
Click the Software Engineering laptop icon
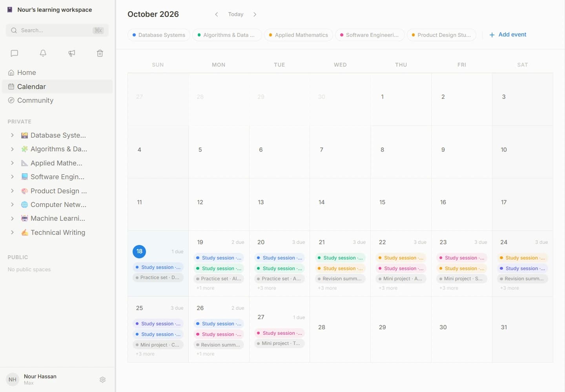point(24,177)
